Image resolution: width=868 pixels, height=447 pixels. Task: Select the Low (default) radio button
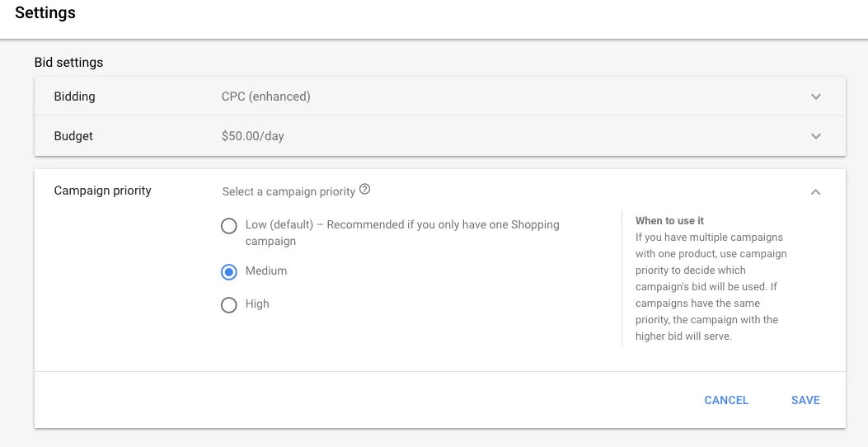click(229, 226)
